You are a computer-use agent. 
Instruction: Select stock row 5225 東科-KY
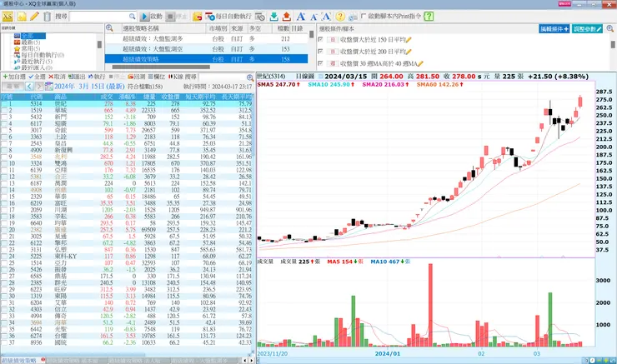126,257
